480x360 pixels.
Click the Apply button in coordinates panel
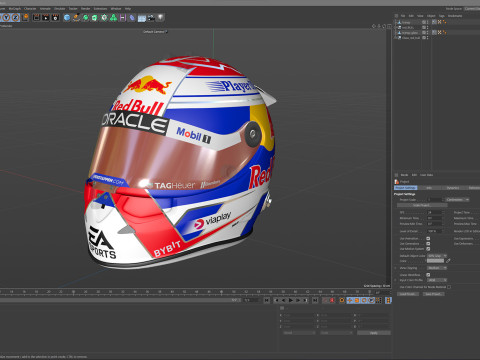(374, 333)
